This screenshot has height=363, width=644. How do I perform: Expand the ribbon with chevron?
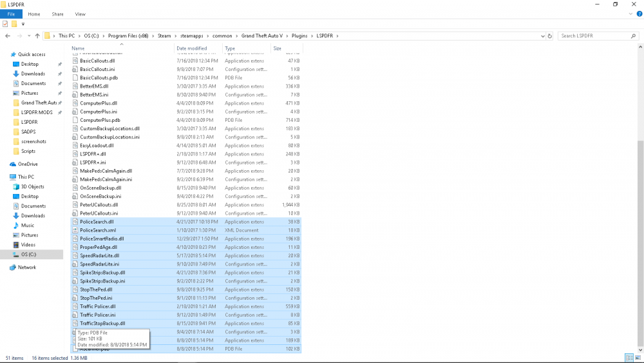[630, 14]
